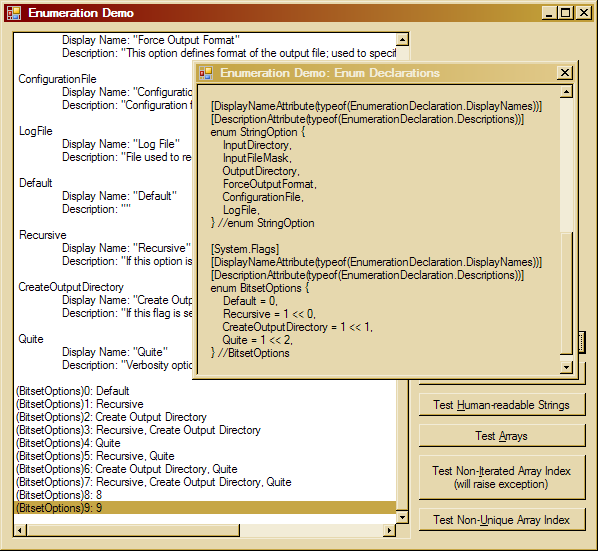
Task: Click Test Non-Unique Array Index button
Action: pos(502,519)
